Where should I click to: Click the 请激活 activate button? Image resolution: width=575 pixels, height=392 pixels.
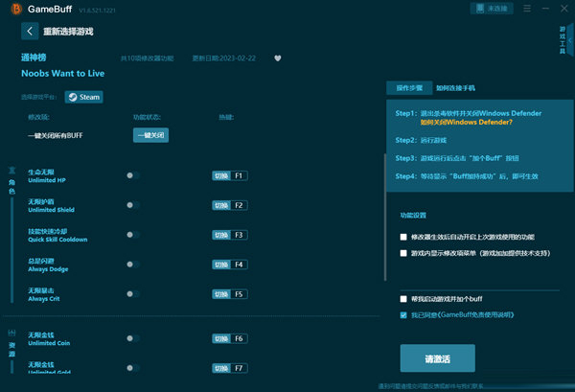click(x=436, y=357)
